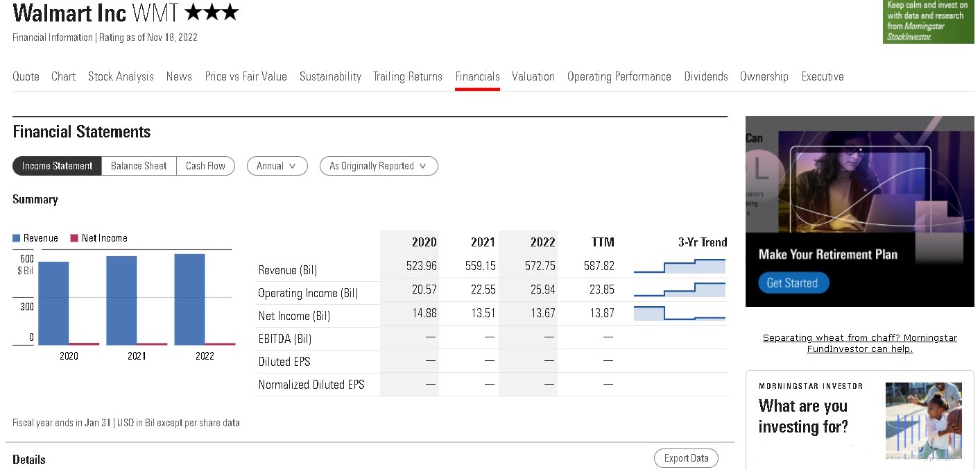Go to the Dividends tab
This screenshot has width=980, height=470.
[705, 76]
